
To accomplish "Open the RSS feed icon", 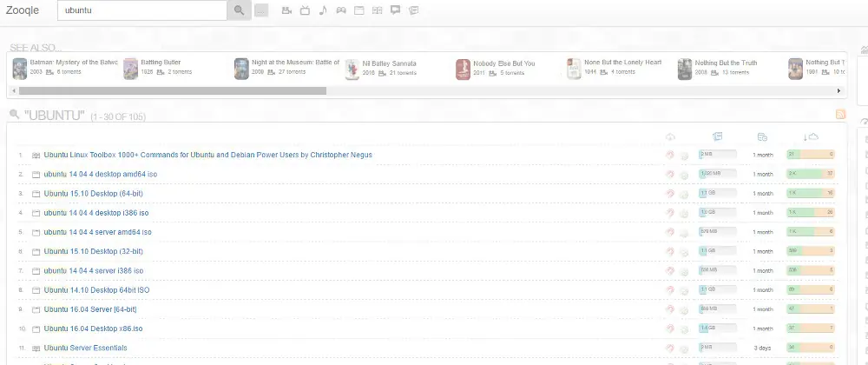I will pyautogui.click(x=840, y=114).
